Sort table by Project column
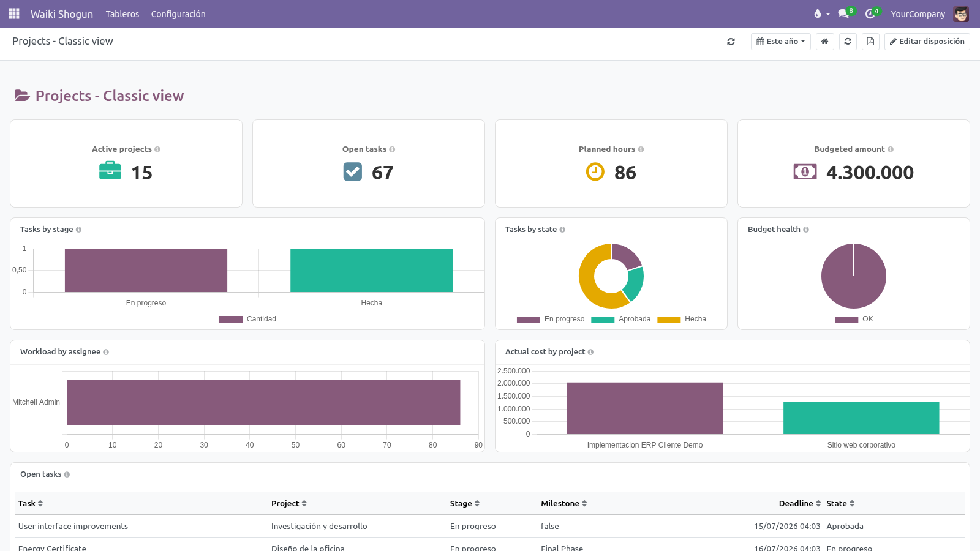Viewport: 980px width, 551px height. point(289,503)
